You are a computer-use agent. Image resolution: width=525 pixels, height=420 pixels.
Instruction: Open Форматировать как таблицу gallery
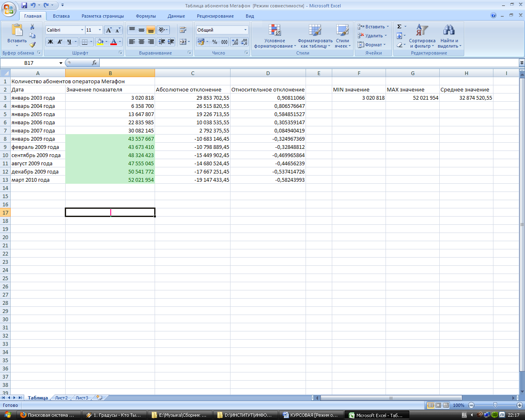(x=315, y=36)
